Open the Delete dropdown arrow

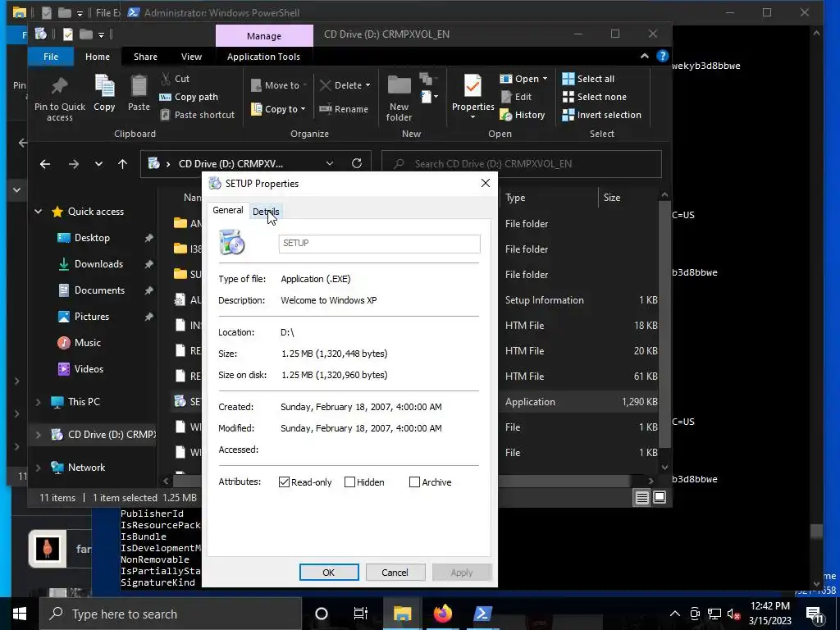click(x=368, y=85)
